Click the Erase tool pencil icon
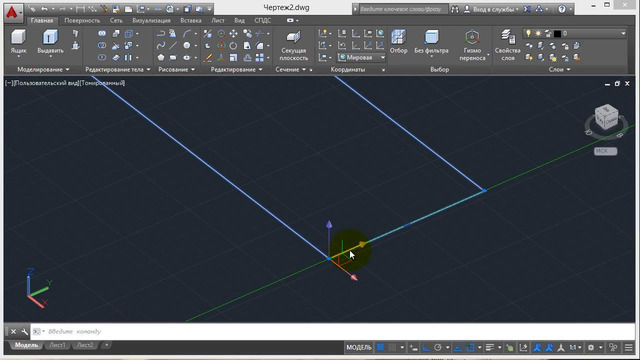 point(208,57)
